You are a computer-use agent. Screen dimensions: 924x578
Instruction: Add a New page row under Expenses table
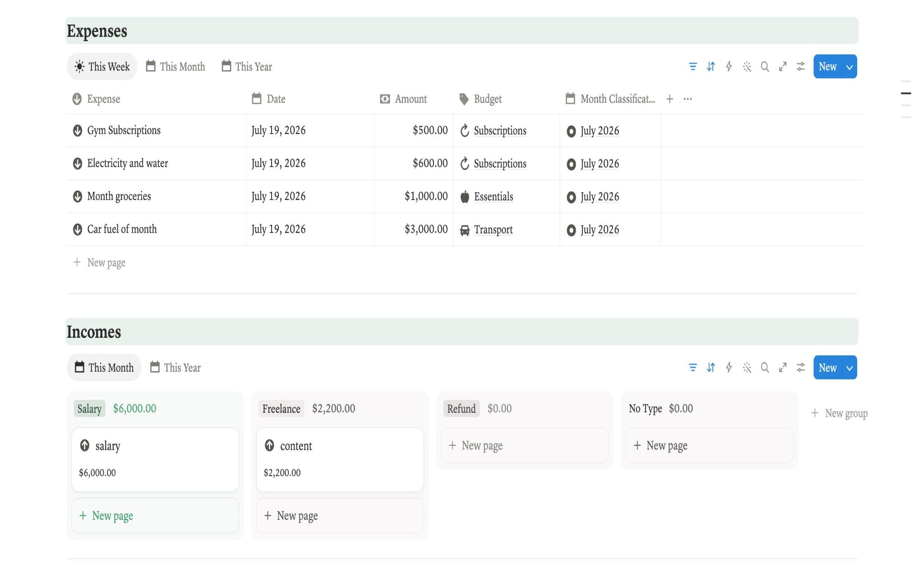click(x=99, y=262)
